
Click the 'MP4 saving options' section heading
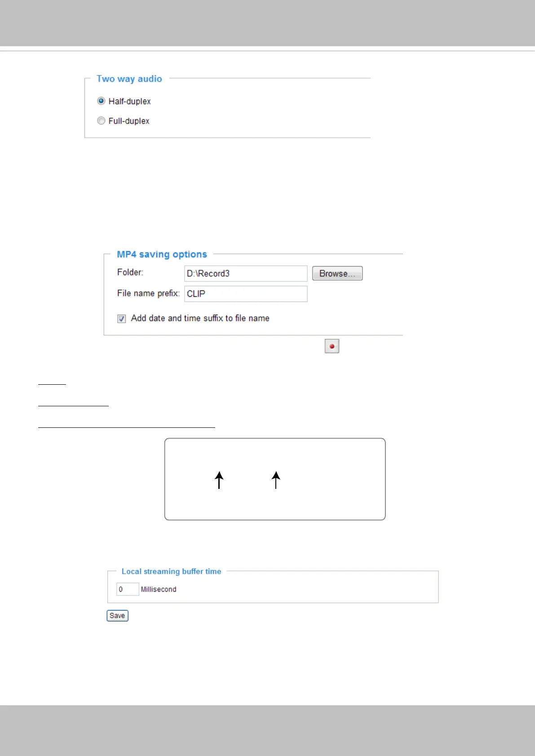pyautogui.click(x=162, y=255)
